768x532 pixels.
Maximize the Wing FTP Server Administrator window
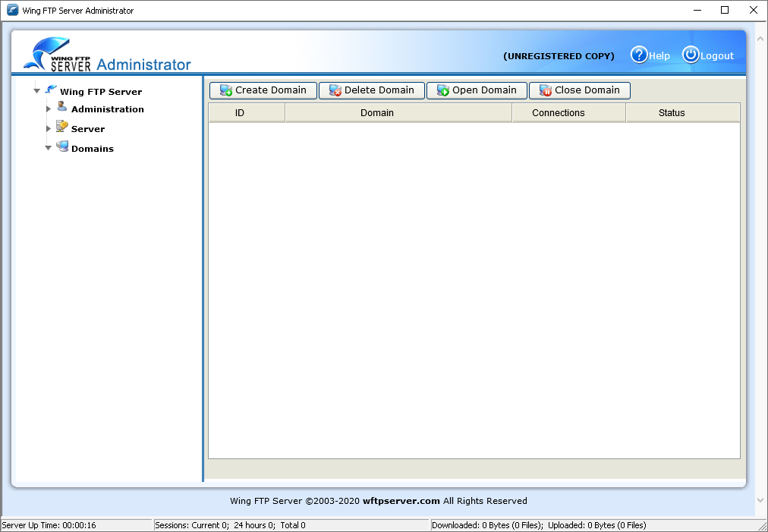tap(725, 11)
